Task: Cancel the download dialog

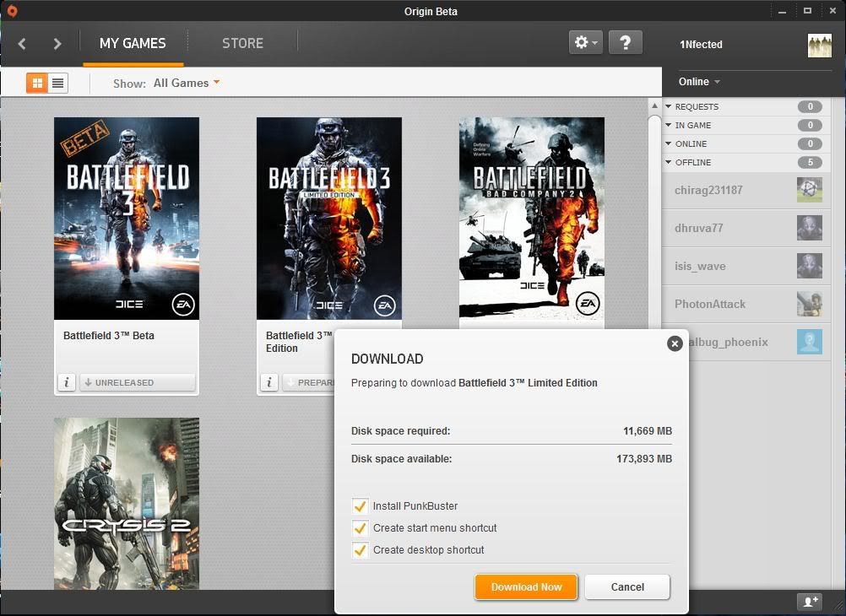Action: click(627, 586)
